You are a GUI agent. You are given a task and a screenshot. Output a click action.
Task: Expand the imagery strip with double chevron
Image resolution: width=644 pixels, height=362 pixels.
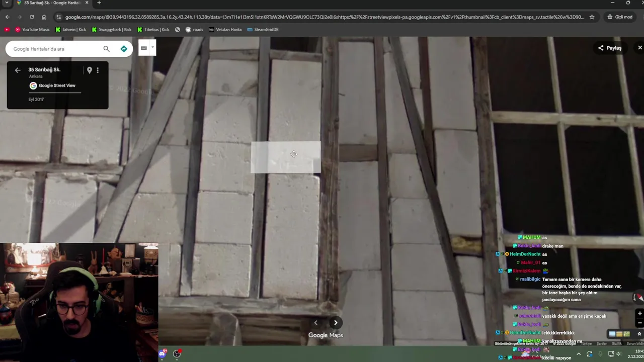pyautogui.click(x=639, y=334)
